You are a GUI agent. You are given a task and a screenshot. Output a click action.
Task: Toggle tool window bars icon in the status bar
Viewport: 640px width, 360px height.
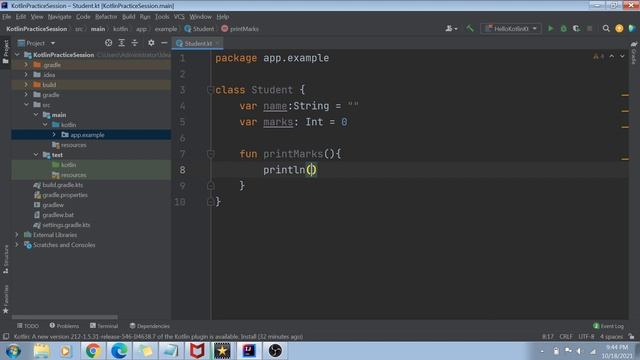pyautogui.click(x=6, y=337)
